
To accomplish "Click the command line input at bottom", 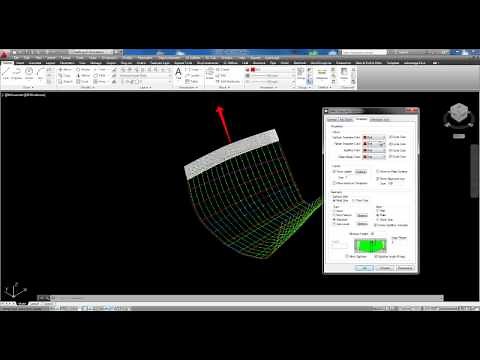I will [x=247, y=298].
